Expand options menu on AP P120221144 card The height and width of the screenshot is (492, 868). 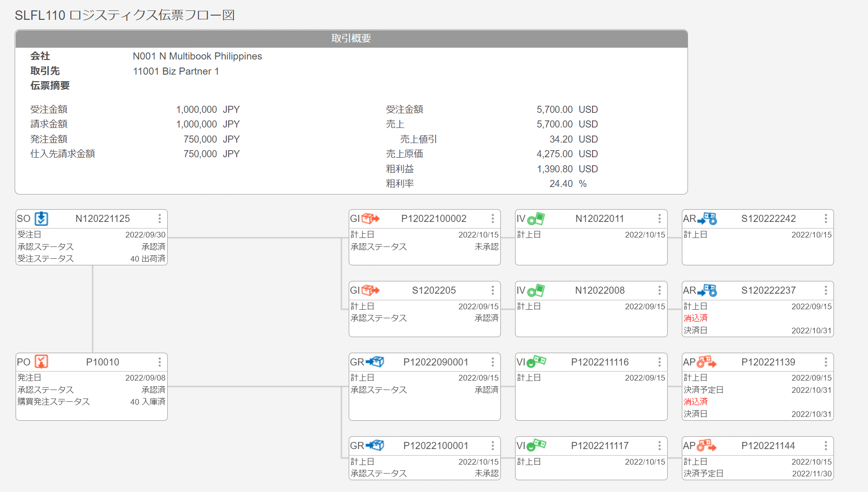tap(826, 446)
